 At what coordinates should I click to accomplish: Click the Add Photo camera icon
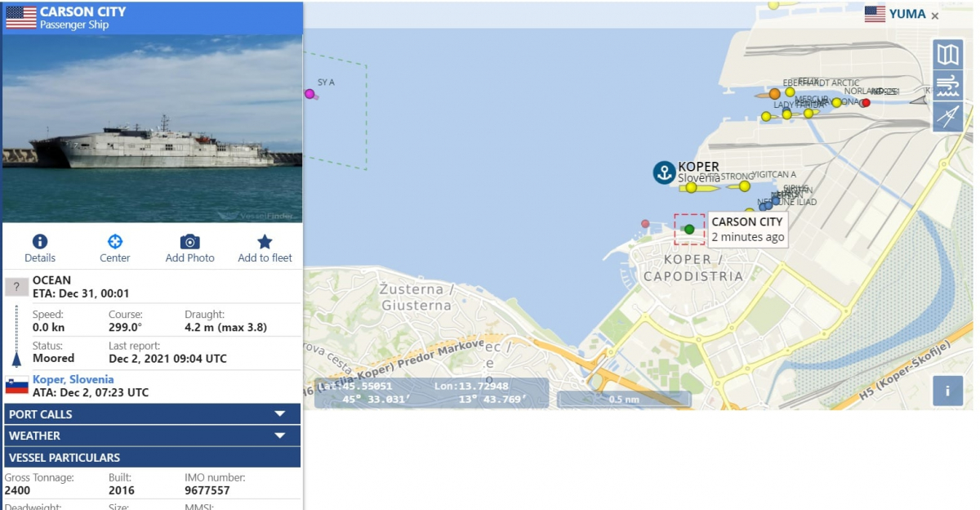point(189,241)
